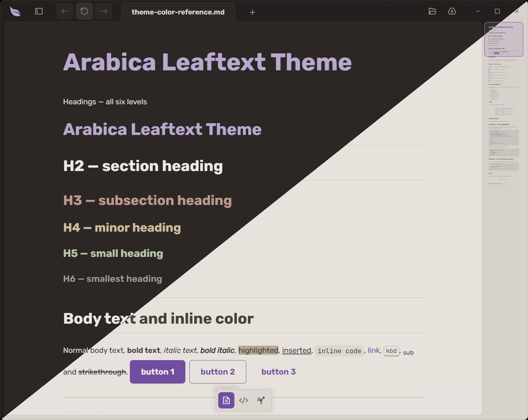Click the filled button 1
528x420 pixels.
pos(158,372)
